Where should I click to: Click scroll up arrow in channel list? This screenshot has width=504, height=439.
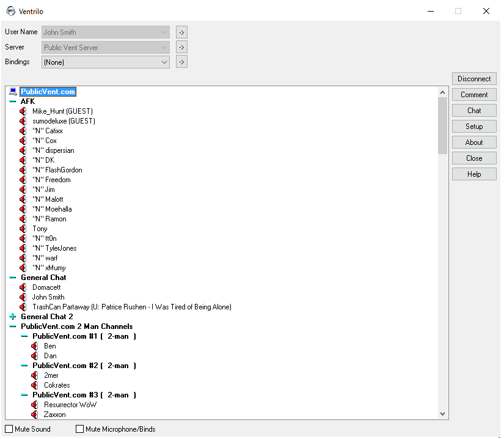(443, 92)
